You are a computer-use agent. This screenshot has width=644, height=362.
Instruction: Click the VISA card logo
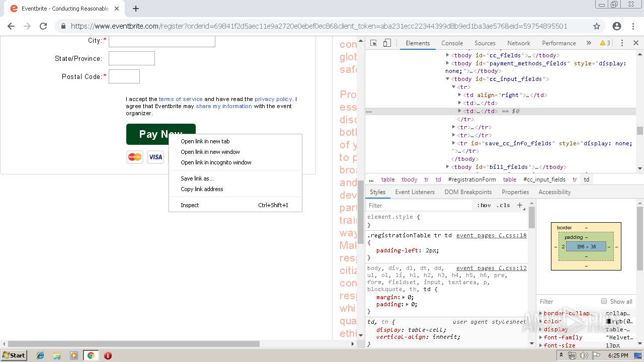[x=155, y=157]
